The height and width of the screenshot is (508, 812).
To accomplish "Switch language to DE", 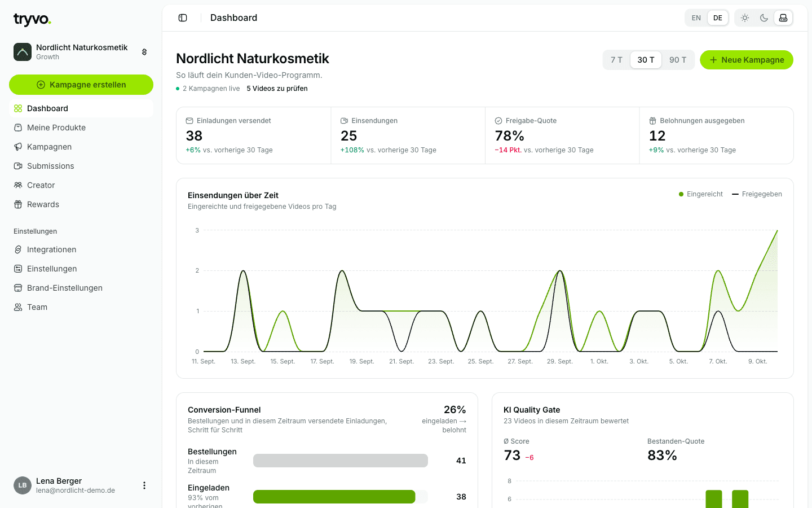I will pyautogui.click(x=718, y=18).
